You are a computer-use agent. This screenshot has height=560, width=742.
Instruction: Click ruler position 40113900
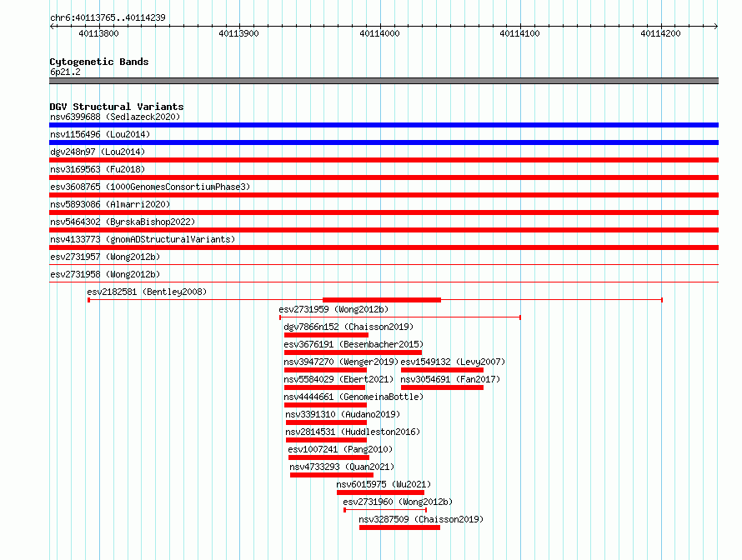238,33
